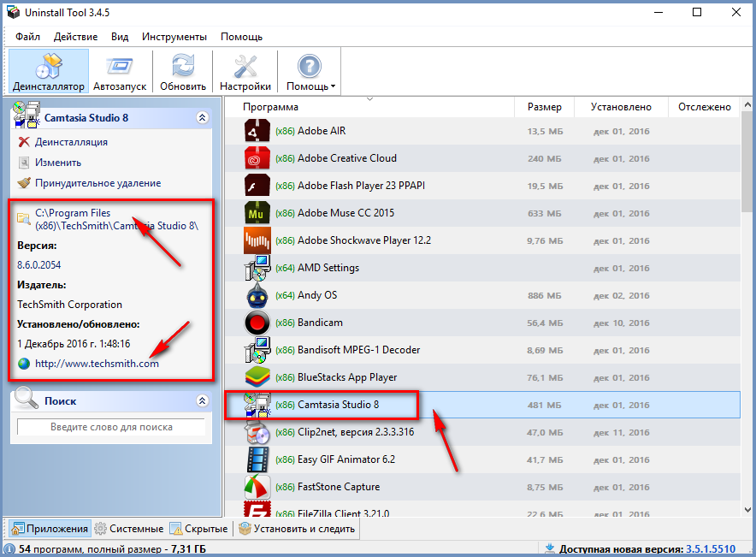
Task: Open the Файл menu
Action: 27,37
